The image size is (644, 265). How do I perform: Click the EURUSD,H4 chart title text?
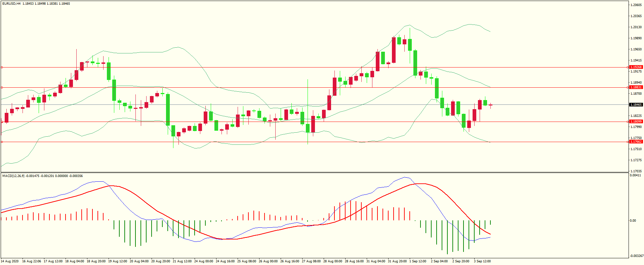point(11,4)
